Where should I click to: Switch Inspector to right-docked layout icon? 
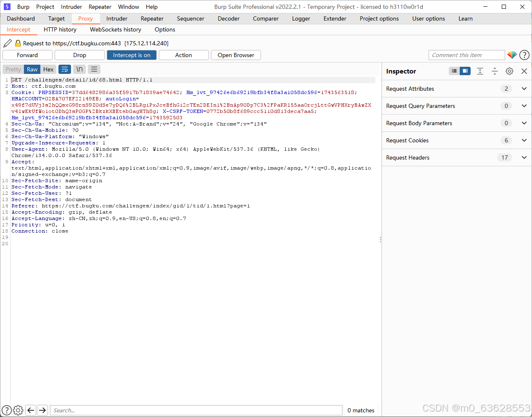point(465,71)
